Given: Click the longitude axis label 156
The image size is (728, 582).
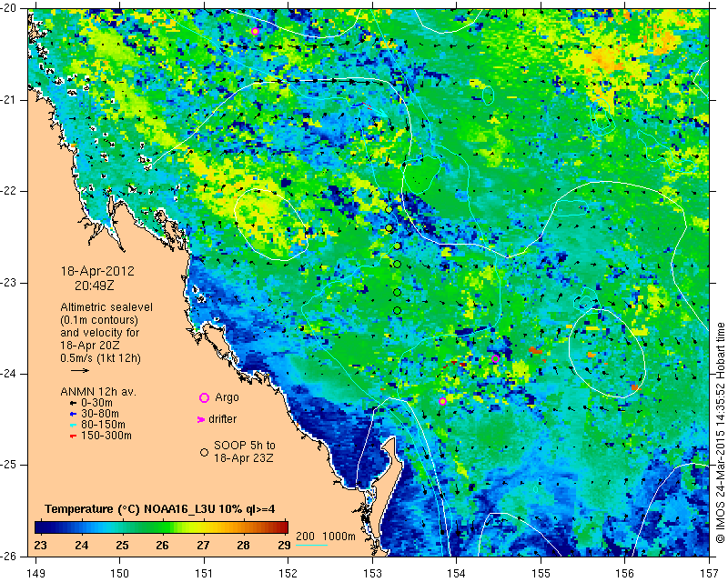Looking at the screenshot, I should tap(624, 573).
